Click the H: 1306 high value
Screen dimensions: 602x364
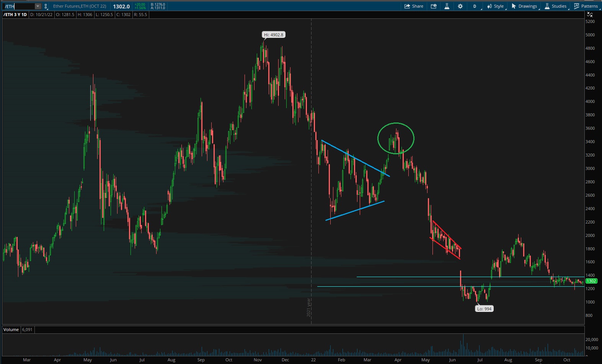pyautogui.click(x=85, y=15)
